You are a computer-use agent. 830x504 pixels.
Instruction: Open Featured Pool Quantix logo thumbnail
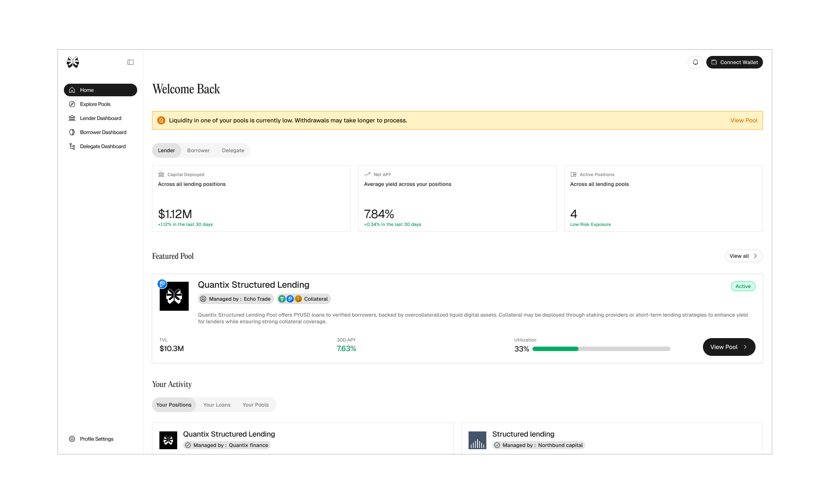click(174, 296)
